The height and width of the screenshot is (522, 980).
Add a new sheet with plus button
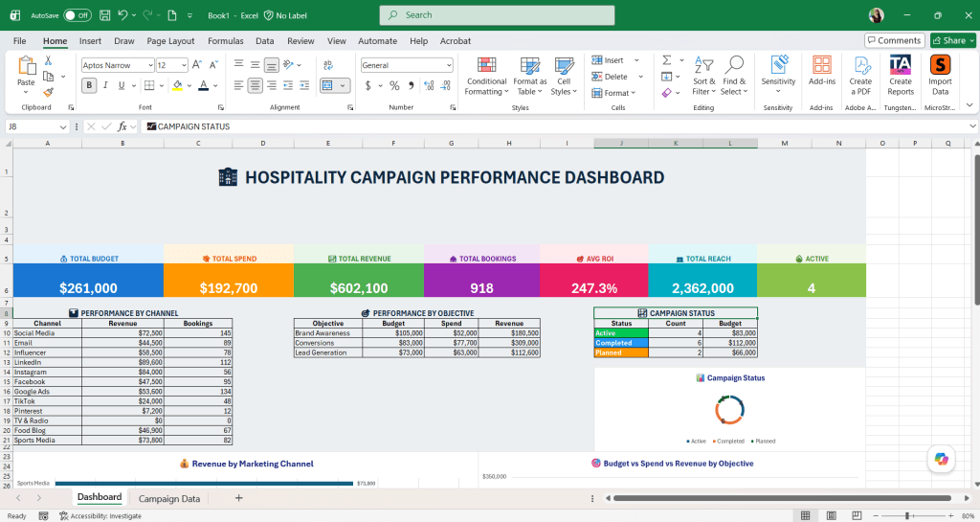click(238, 498)
